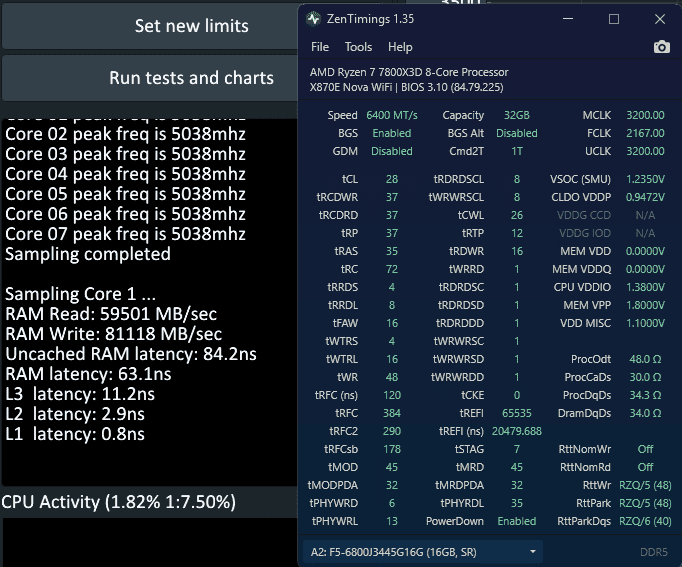Click the AMD Ryzen 7 7800X3D processor text
Viewport: 682px width, 567px height.
[x=409, y=72]
